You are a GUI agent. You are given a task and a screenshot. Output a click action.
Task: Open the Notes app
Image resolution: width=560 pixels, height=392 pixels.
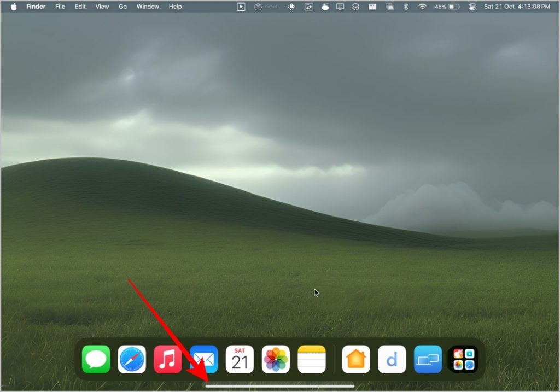pos(312,359)
